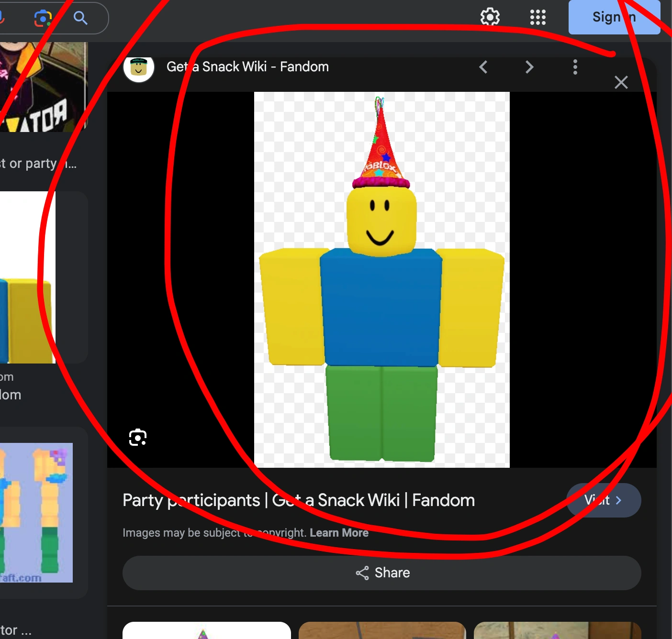Collapse the image preview with the X
This screenshot has width=672, height=639.
621,82
